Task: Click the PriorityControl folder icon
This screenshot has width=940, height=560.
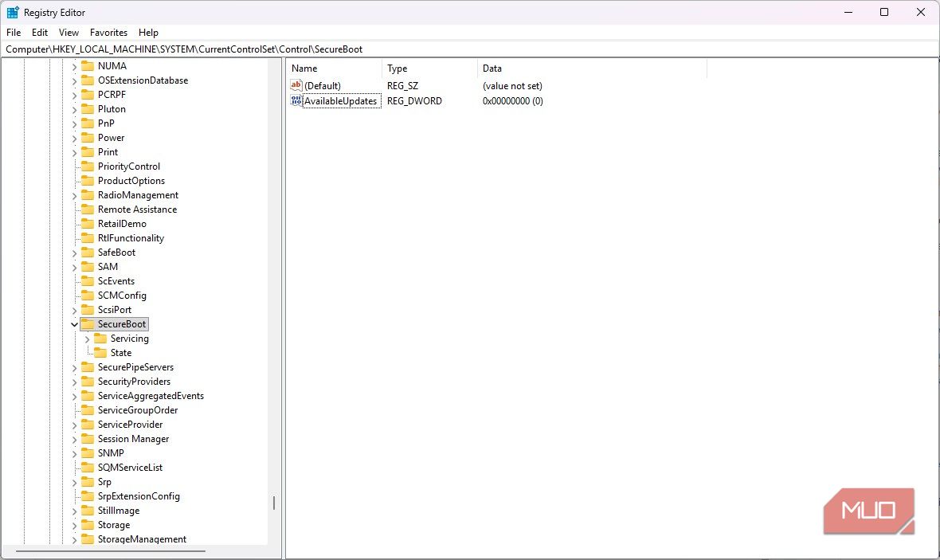Action: click(88, 166)
